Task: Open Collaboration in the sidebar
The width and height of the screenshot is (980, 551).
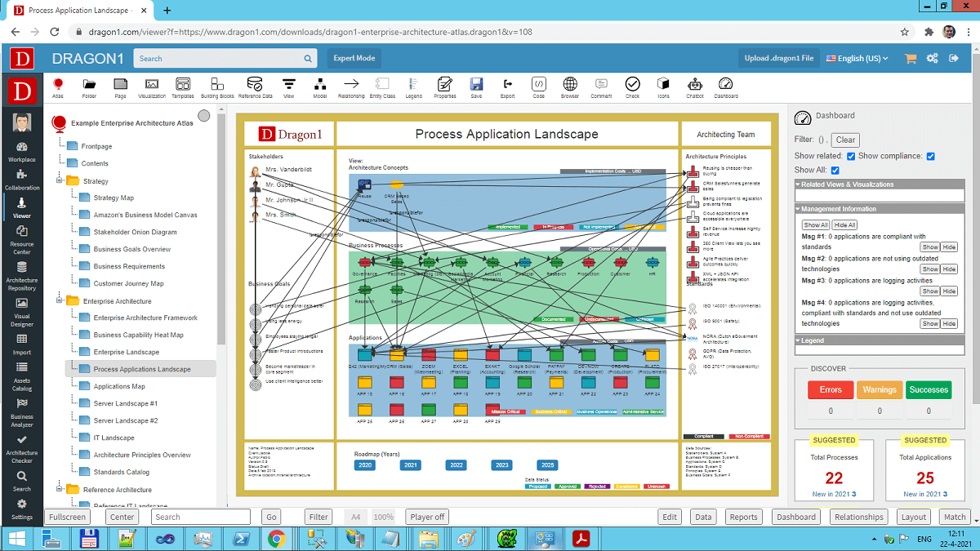Action: coord(22,180)
